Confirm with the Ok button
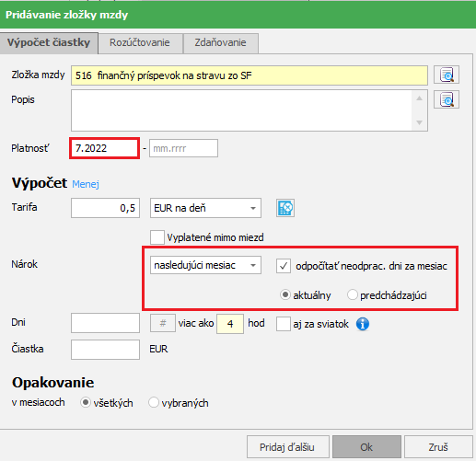The image size is (476, 461). coord(366,447)
